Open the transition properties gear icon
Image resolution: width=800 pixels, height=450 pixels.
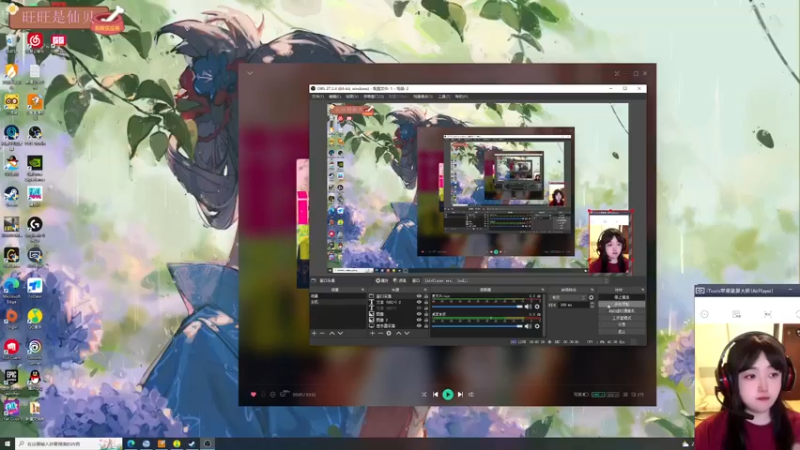pos(591,297)
